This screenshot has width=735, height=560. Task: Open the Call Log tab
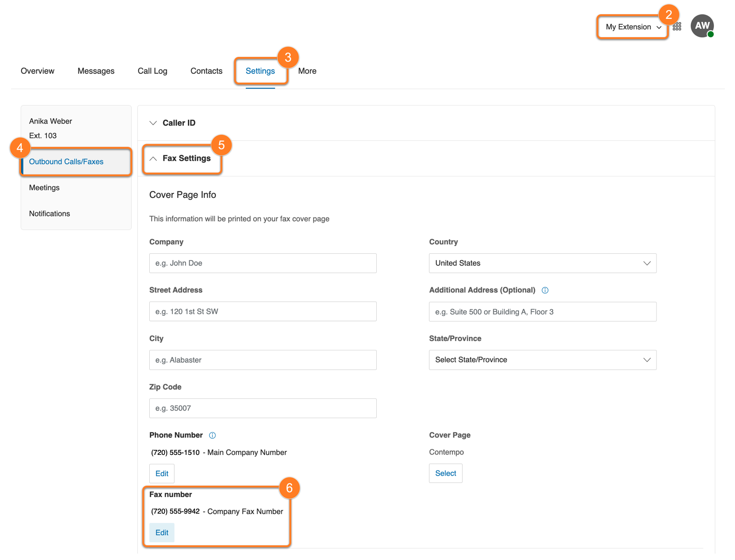point(152,71)
